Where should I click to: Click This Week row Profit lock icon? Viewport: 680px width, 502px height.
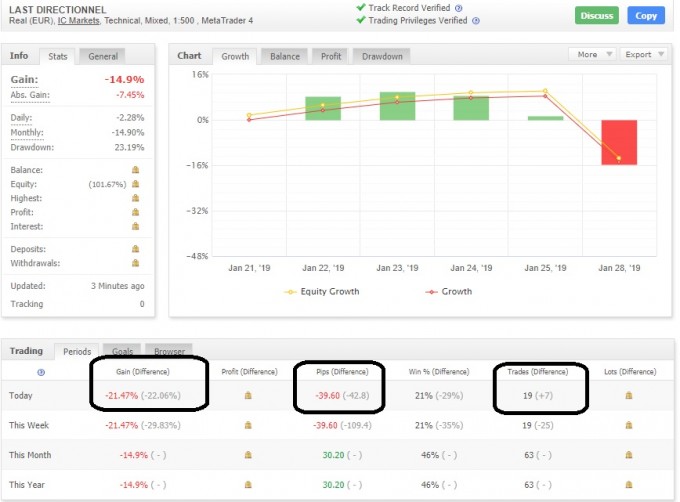coord(248,425)
